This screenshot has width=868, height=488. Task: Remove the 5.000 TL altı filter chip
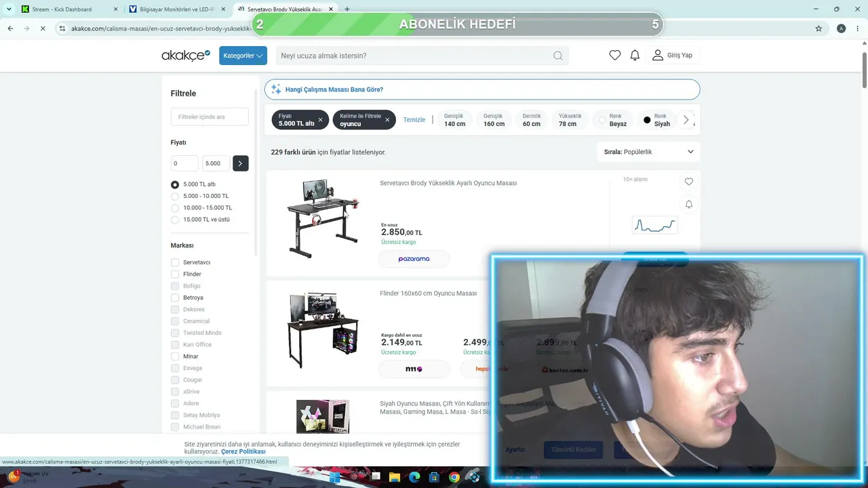(321, 120)
